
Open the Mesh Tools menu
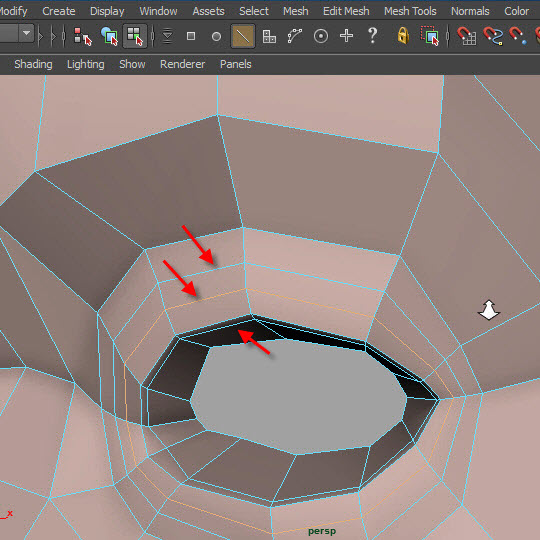tap(410, 11)
